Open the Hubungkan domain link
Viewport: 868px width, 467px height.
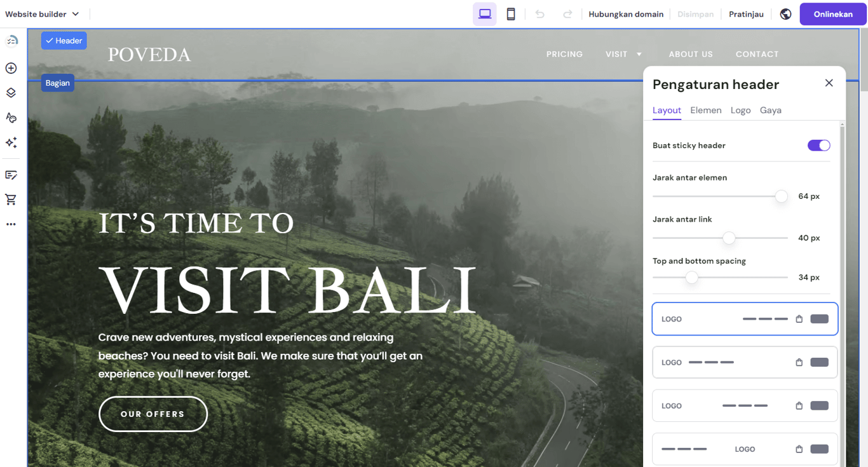[x=626, y=13]
